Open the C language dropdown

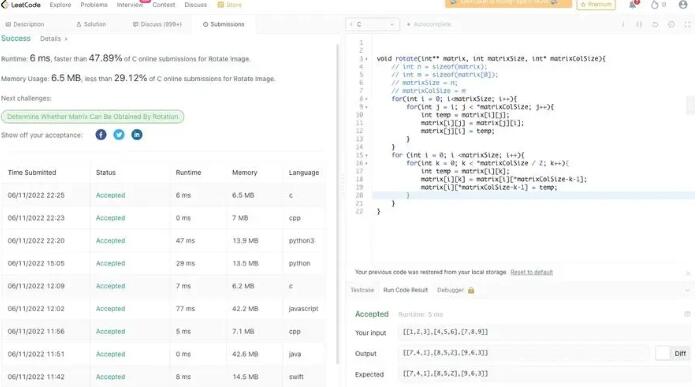point(373,24)
